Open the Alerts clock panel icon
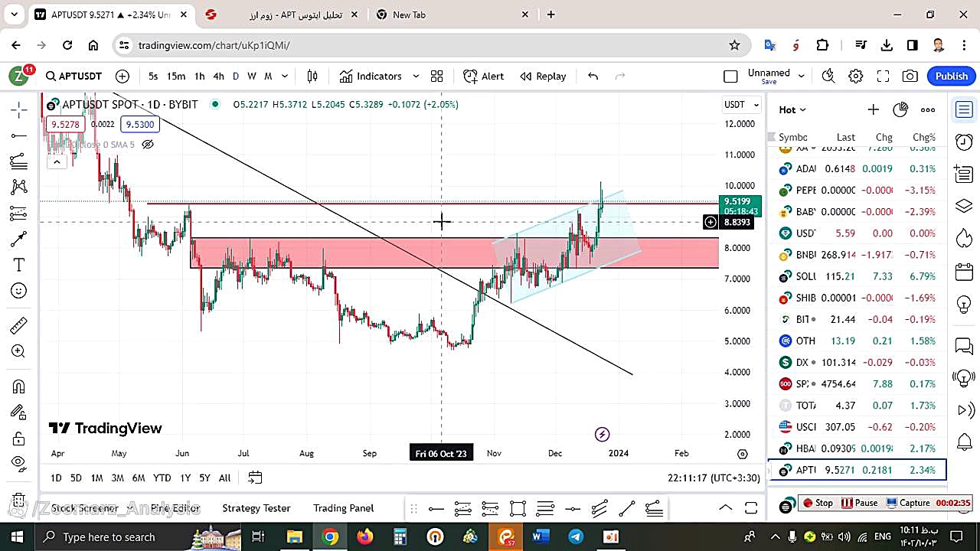 pos(964,142)
